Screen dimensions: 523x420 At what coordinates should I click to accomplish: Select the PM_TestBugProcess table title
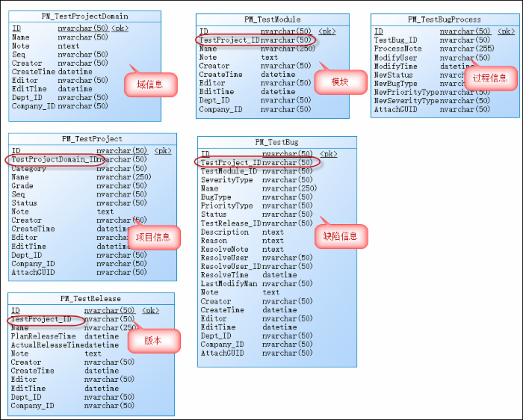(444, 19)
